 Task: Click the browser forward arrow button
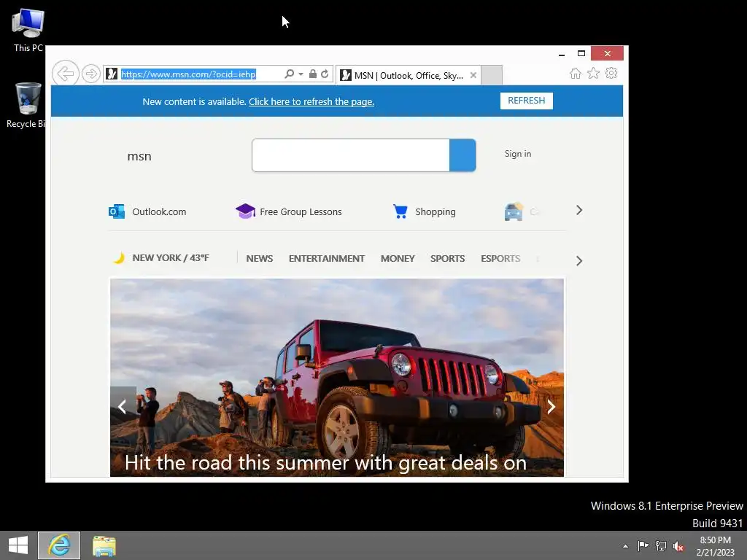pos(90,74)
